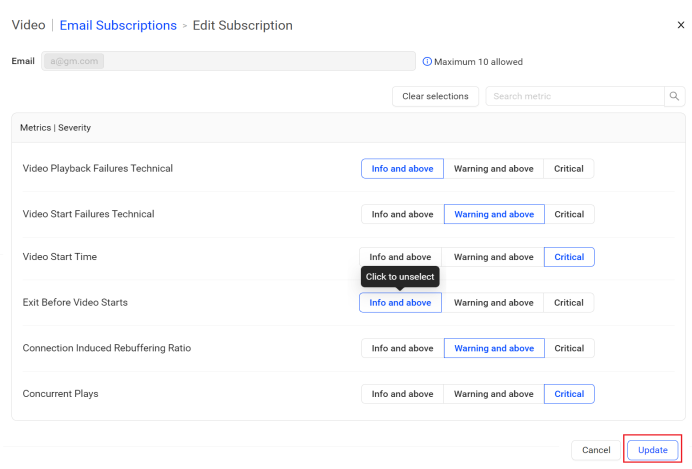Select Info and above for Video Playback Failures
The image size is (692, 469).
402,169
